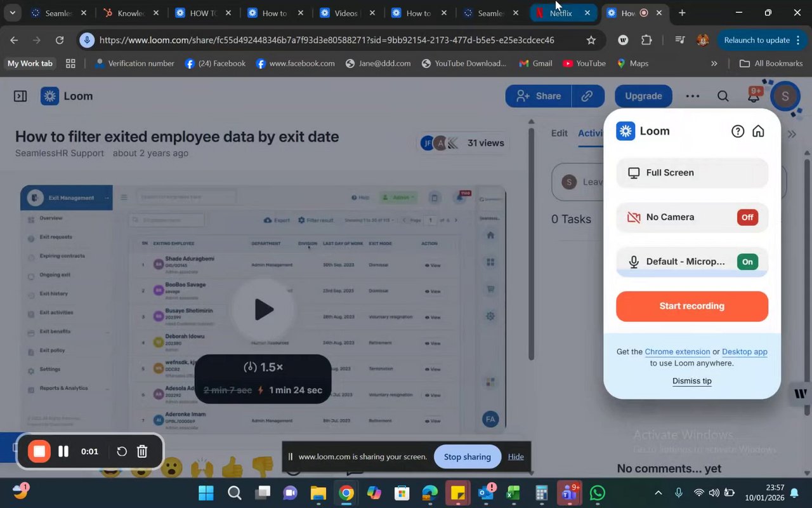Toggle the Loom sidebar panel icon

pos(20,96)
